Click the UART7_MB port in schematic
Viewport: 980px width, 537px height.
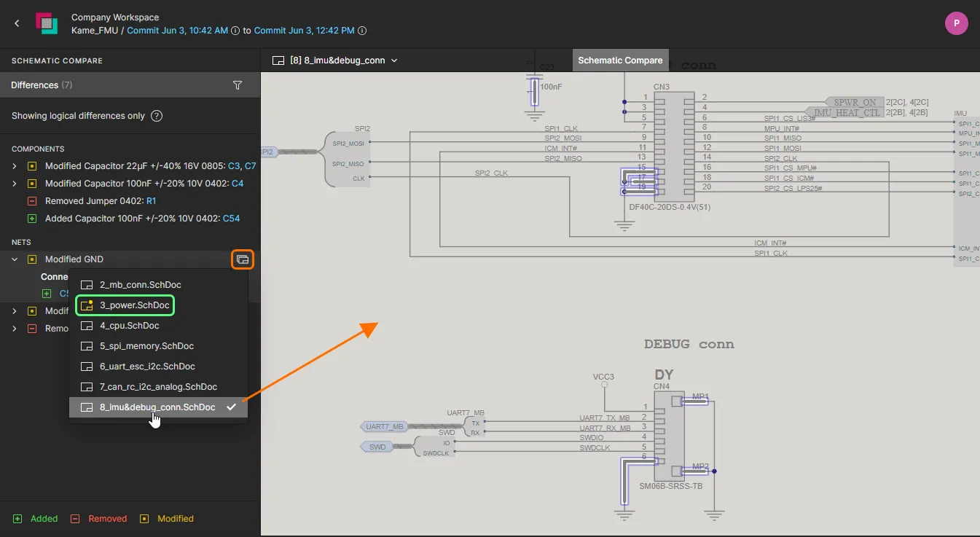(383, 426)
